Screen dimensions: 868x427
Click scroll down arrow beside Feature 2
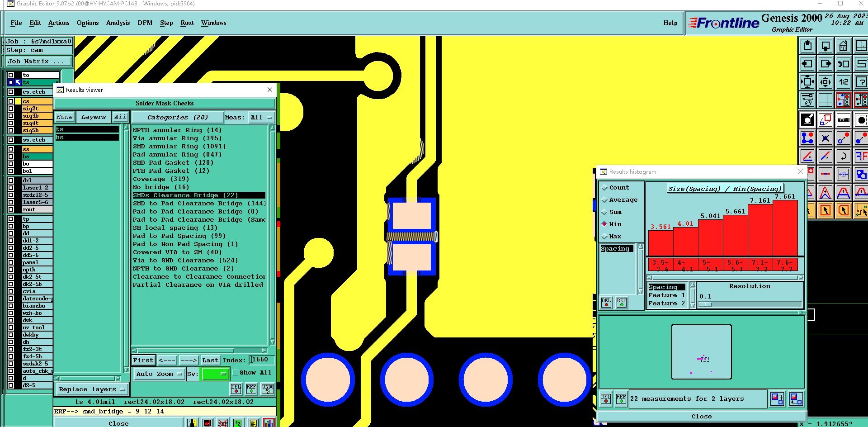pos(693,306)
